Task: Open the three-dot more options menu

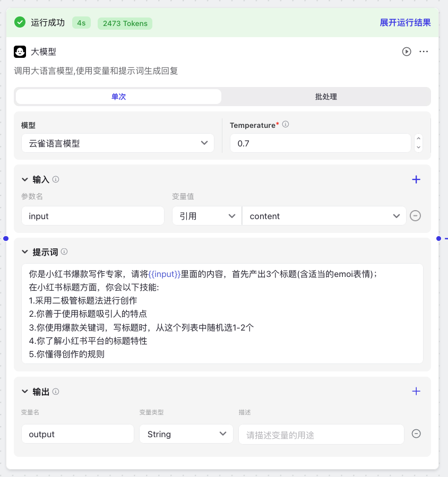Action: point(424,51)
